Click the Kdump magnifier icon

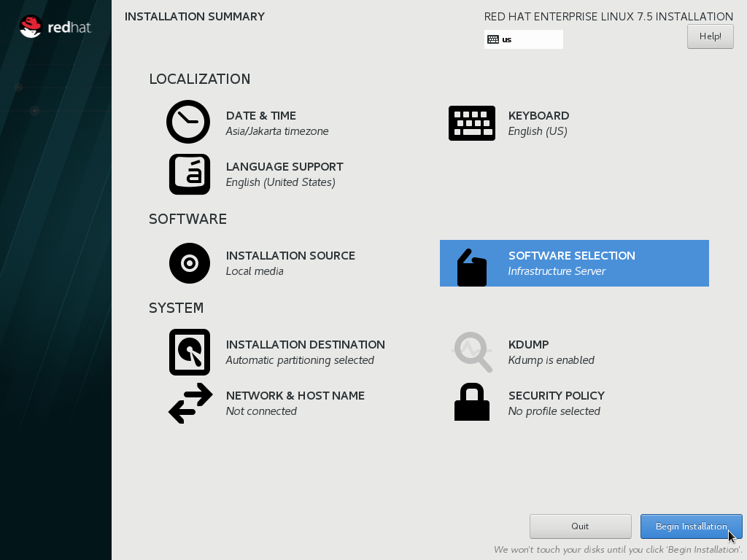[x=472, y=352]
